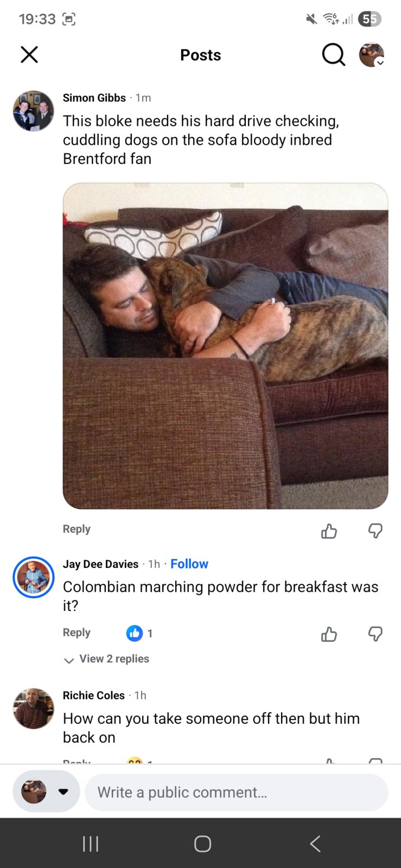Tap the Android home navigation button
The image size is (401, 868).
tap(202, 844)
